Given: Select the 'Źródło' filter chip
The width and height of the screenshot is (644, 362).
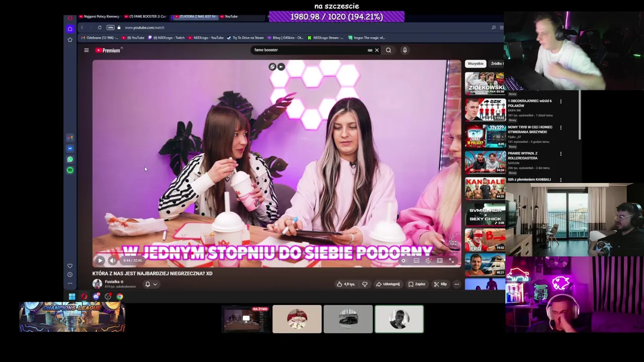Looking at the screenshot, I should pyautogui.click(x=497, y=64).
